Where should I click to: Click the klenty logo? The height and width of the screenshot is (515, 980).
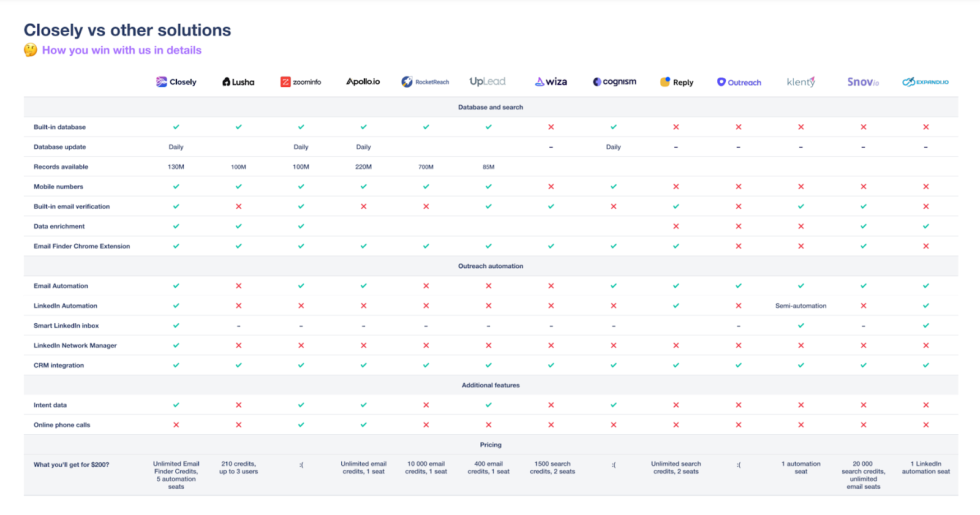pos(801,82)
